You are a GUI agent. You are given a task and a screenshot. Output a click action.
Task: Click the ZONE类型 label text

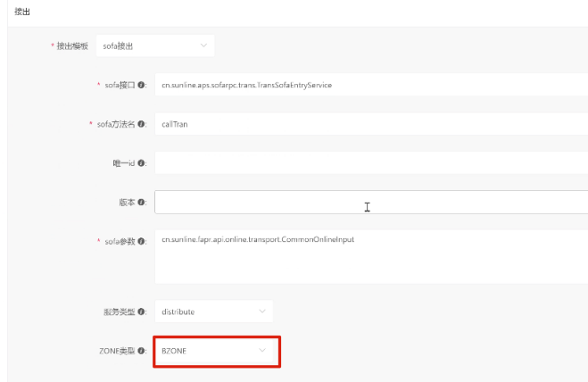click(118, 351)
